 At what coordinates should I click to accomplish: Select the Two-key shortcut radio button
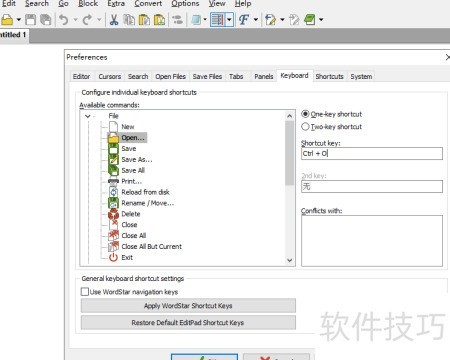pos(305,127)
